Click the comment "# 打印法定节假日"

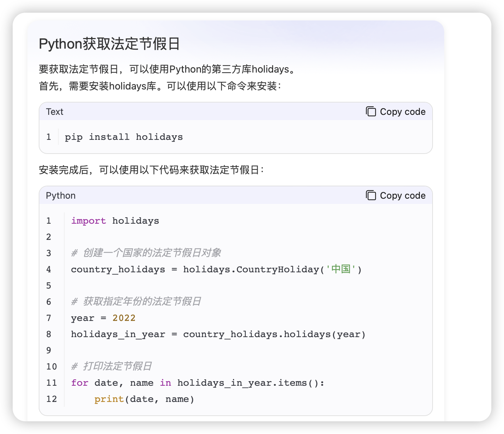point(112,366)
